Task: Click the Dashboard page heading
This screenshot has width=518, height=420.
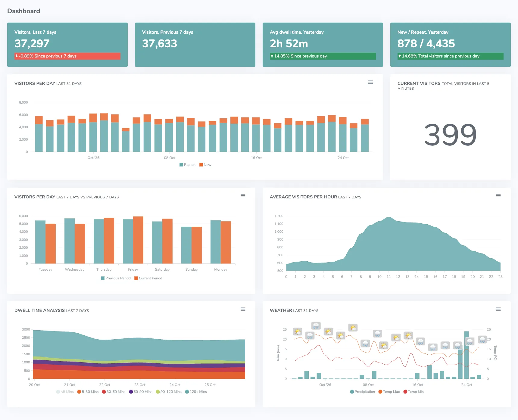Action: [23, 11]
